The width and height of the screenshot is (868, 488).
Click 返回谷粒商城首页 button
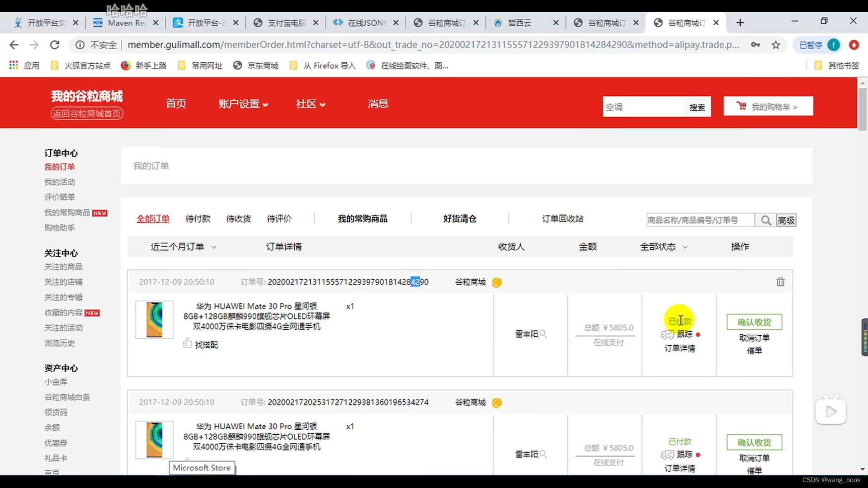tap(87, 113)
